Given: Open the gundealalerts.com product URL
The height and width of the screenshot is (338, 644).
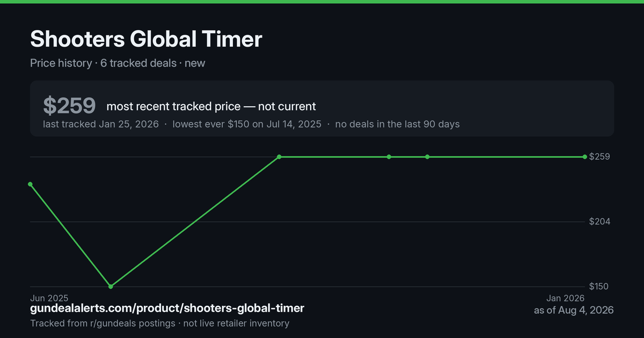Looking at the screenshot, I should 167,308.
